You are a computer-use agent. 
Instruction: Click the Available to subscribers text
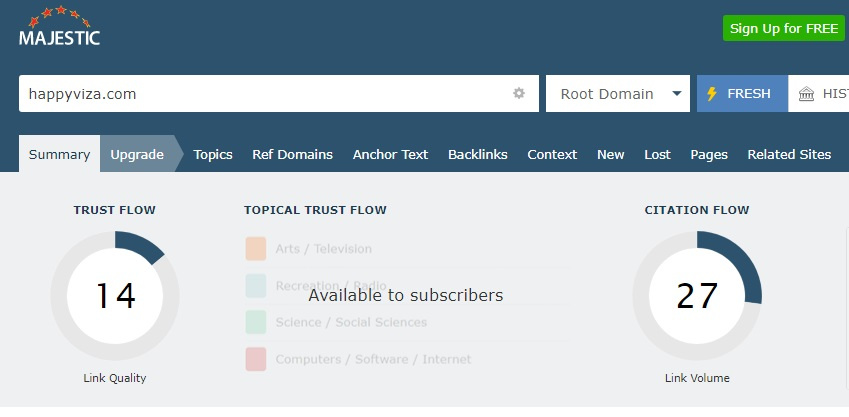pyautogui.click(x=406, y=295)
